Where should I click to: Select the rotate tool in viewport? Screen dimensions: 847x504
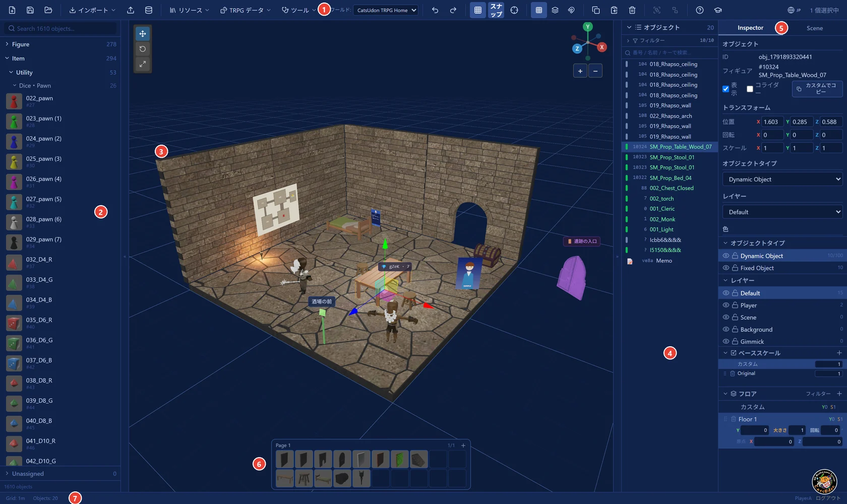143,49
